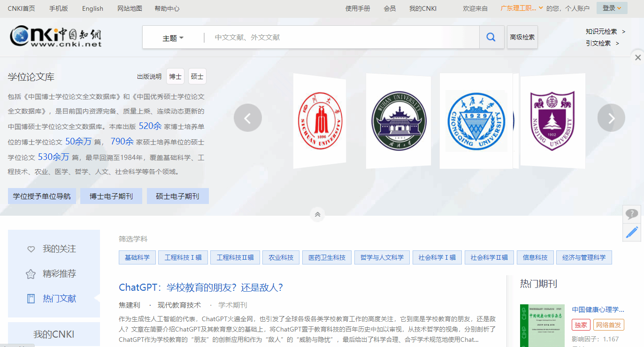Filter by 工程科技Ⅰ辑

pos(183,257)
